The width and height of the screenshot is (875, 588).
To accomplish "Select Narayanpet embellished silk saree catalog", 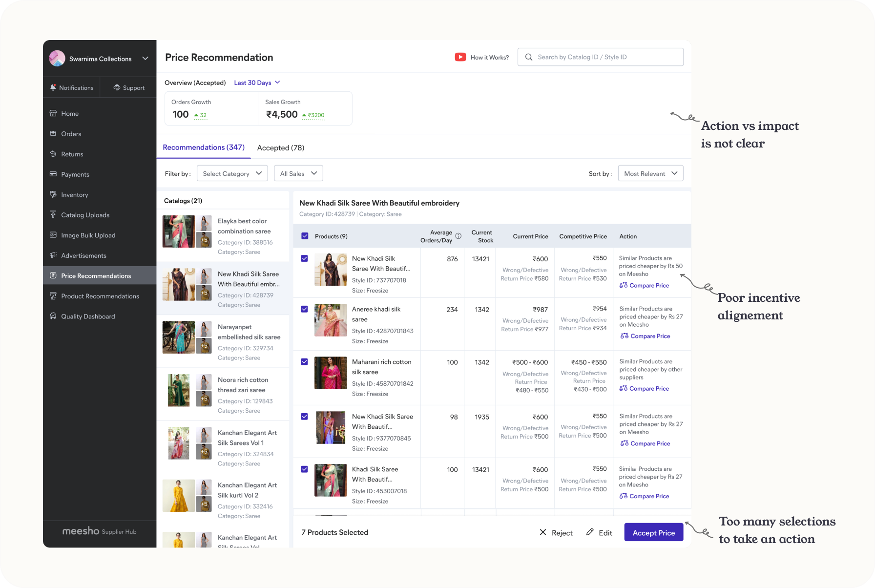I will (x=223, y=342).
